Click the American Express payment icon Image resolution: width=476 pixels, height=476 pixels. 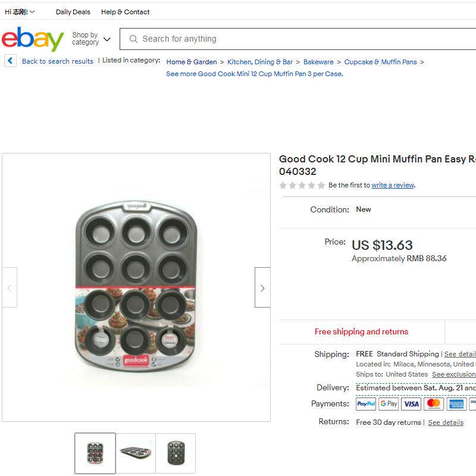point(456,404)
